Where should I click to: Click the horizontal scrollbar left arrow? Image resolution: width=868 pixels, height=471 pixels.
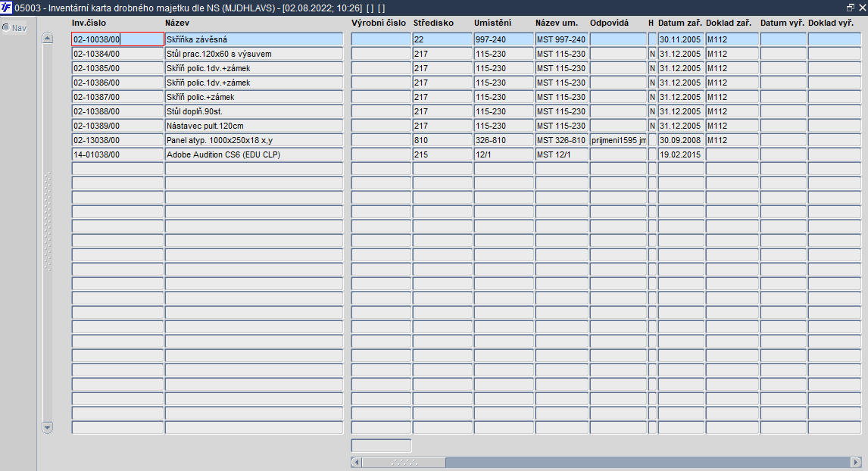click(357, 462)
